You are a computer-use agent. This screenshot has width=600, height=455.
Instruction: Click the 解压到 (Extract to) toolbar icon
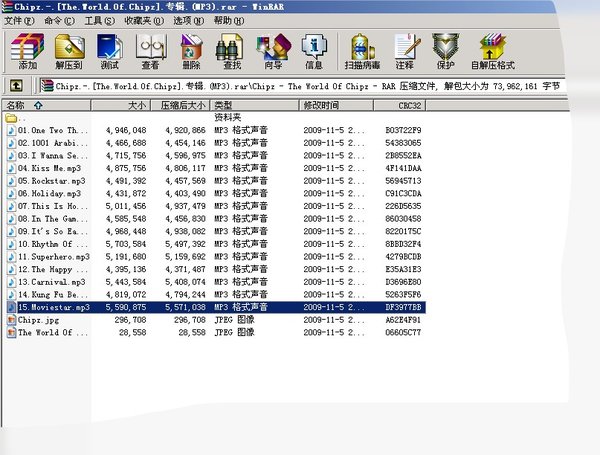coord(69,51)
